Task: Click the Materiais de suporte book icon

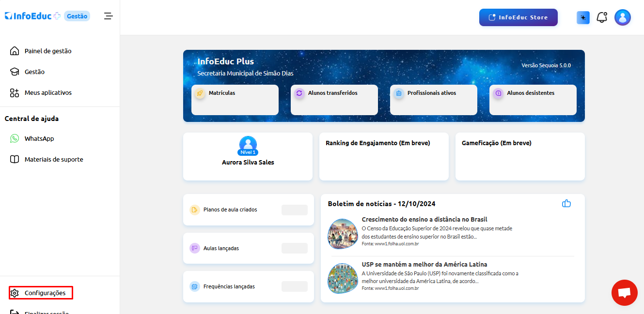Action: (15, 159)
